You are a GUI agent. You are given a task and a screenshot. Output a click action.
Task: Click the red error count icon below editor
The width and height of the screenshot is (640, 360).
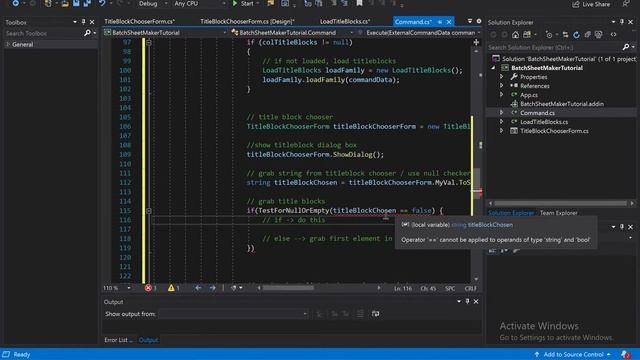148,288
